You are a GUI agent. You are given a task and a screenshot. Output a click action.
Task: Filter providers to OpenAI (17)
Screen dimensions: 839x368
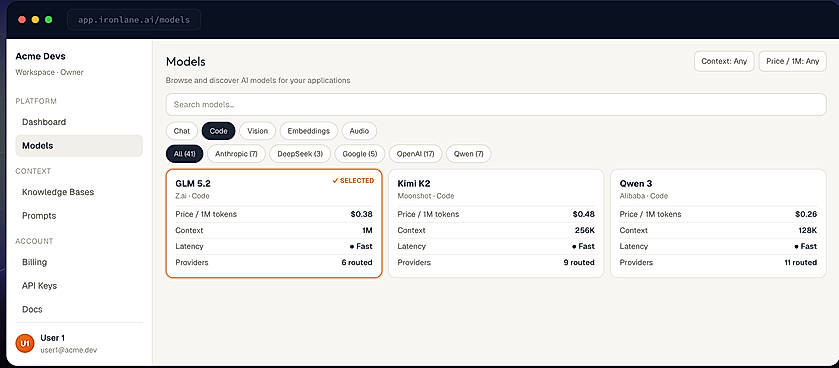tap(415, 154)
